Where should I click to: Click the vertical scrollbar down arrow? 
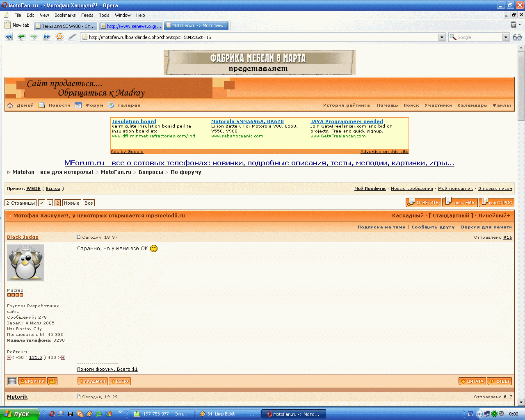point(521,402)
